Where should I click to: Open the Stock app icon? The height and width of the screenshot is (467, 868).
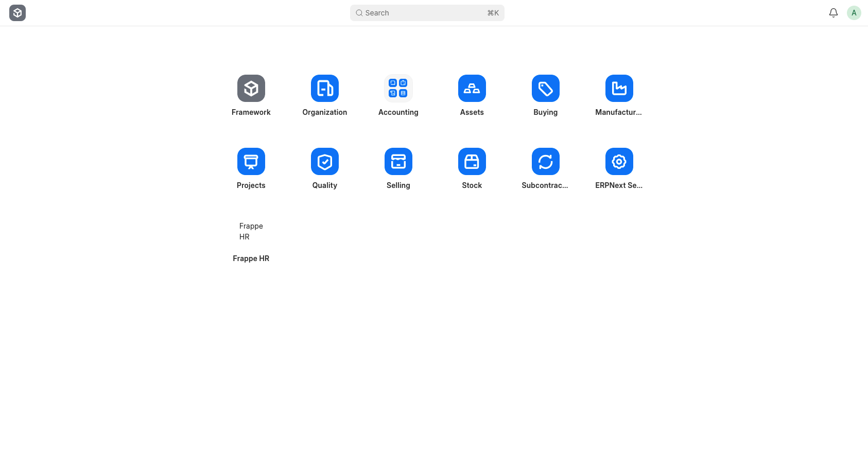(472, 162)
